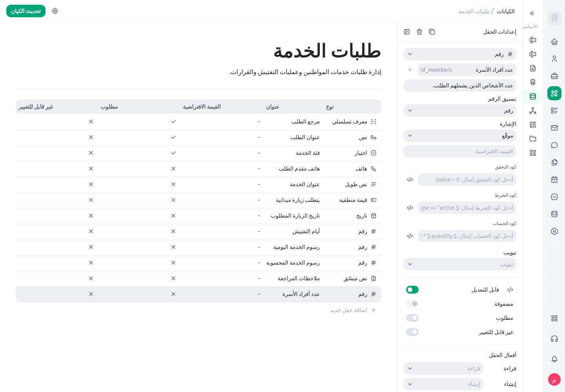Open the documents copy sidebar icon

pyautogui.click(x=554, y=162)
